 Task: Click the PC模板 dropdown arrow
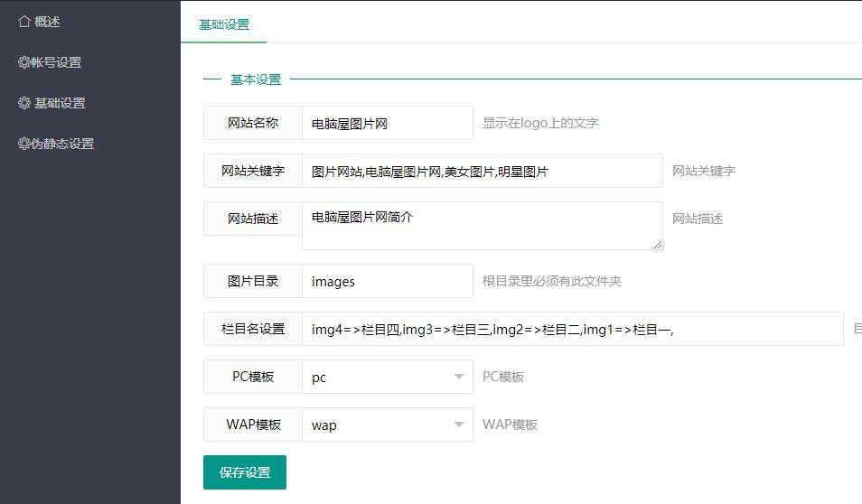point(459,377)
